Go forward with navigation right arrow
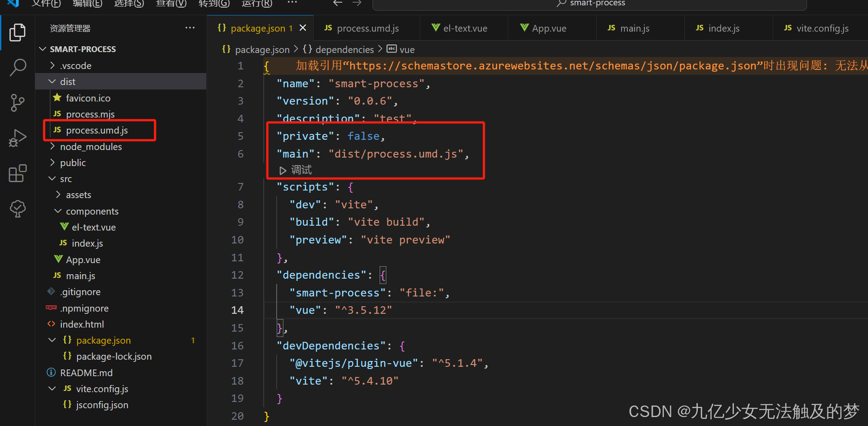This screenshot has height=426, width=868. click(357, 3)
